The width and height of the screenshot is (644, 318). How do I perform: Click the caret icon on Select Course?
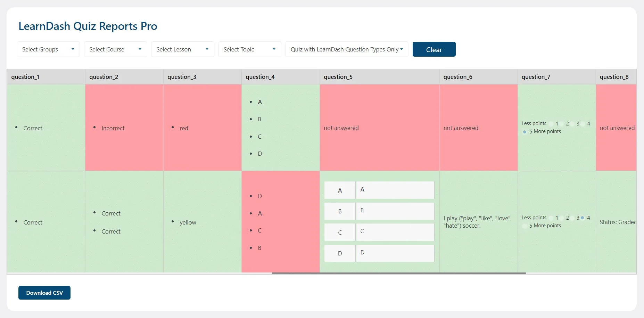140,49
